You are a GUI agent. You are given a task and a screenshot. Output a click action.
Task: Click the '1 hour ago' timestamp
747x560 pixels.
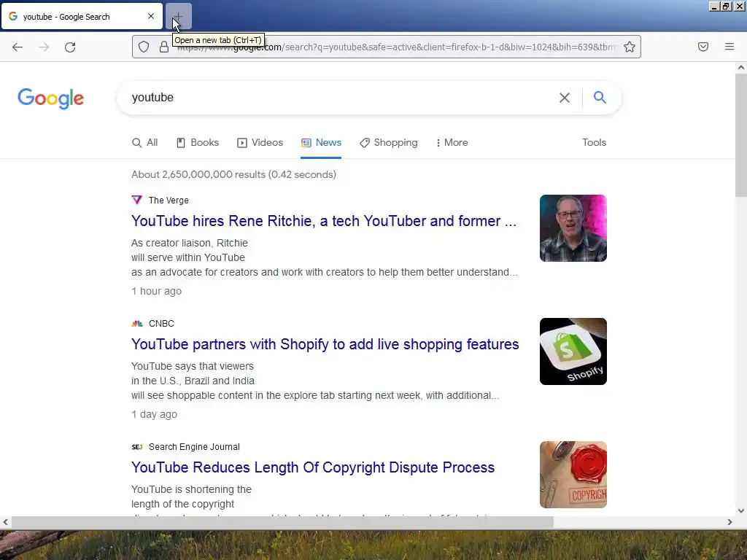156,291
